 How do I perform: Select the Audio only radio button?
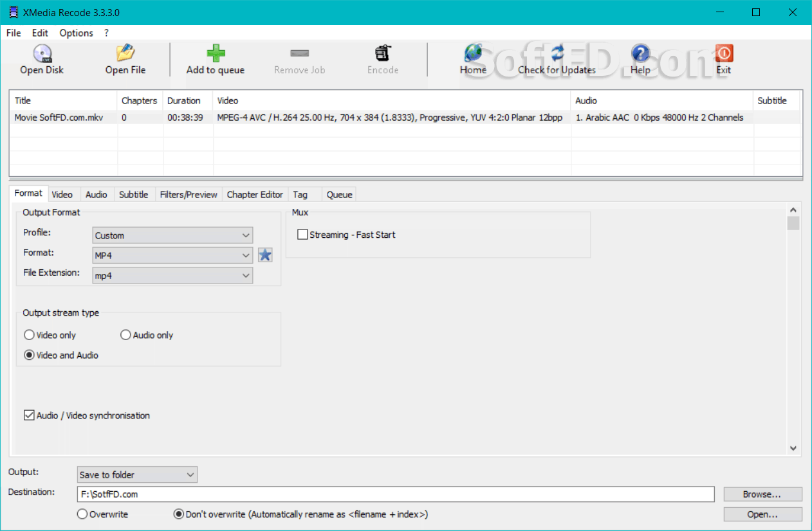[125, 335]
